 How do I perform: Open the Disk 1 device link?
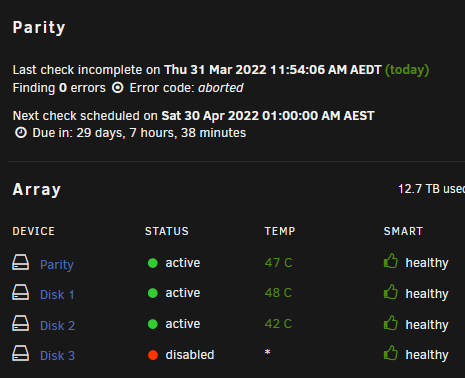[57, 295]
